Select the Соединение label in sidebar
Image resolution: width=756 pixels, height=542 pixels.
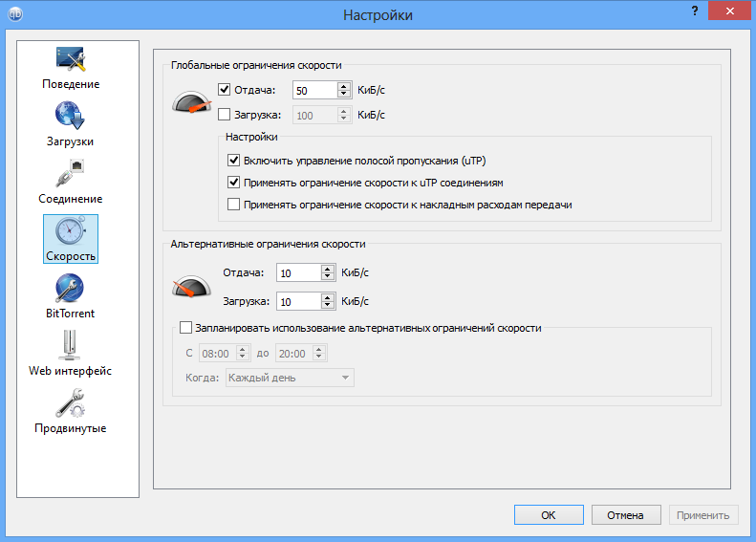pos(71,199)
